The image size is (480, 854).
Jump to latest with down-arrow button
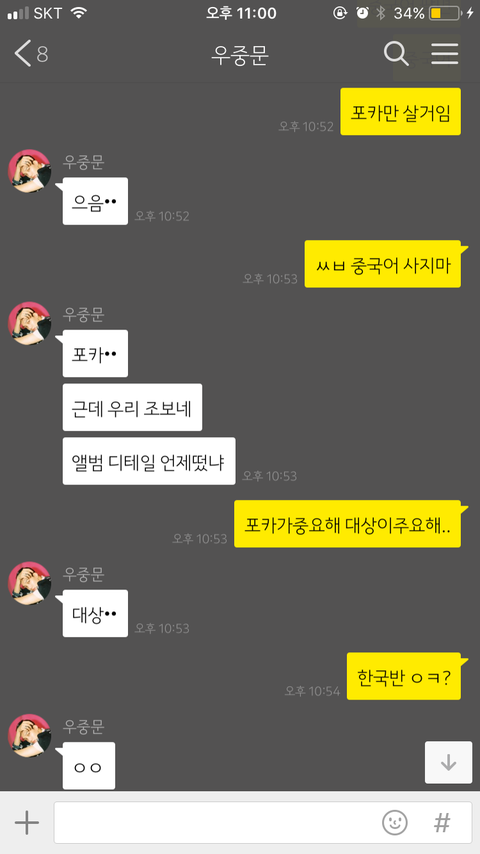[x=448, y=762]
